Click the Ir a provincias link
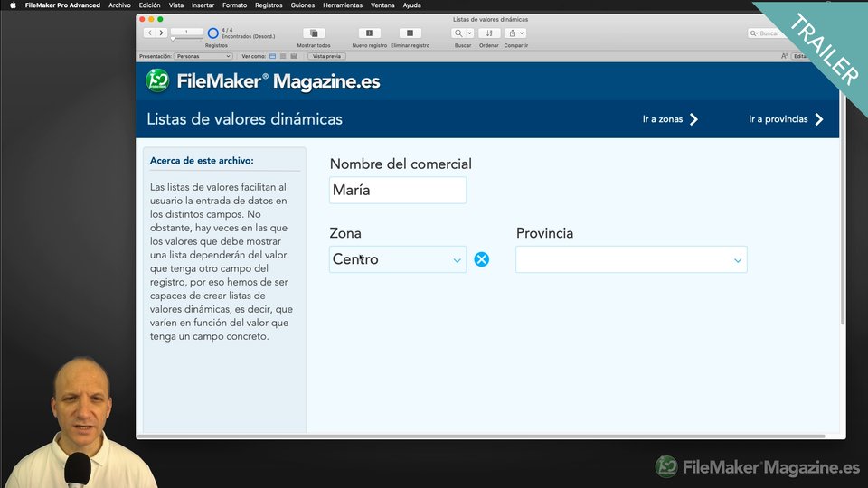 pos(786,119)
